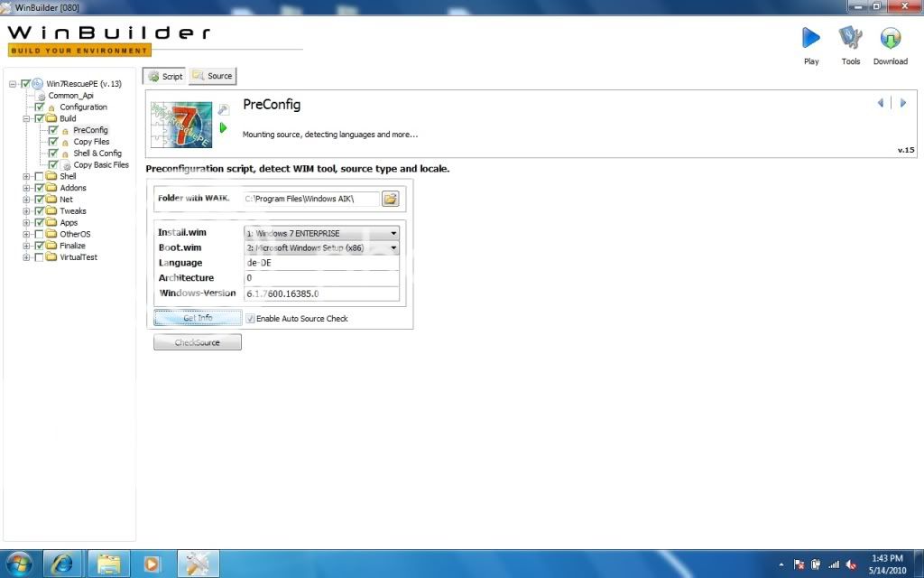The image size is (924, 578).
Task: Click the Win7RescuePE logo thumbnail
Action: [181, 125]
